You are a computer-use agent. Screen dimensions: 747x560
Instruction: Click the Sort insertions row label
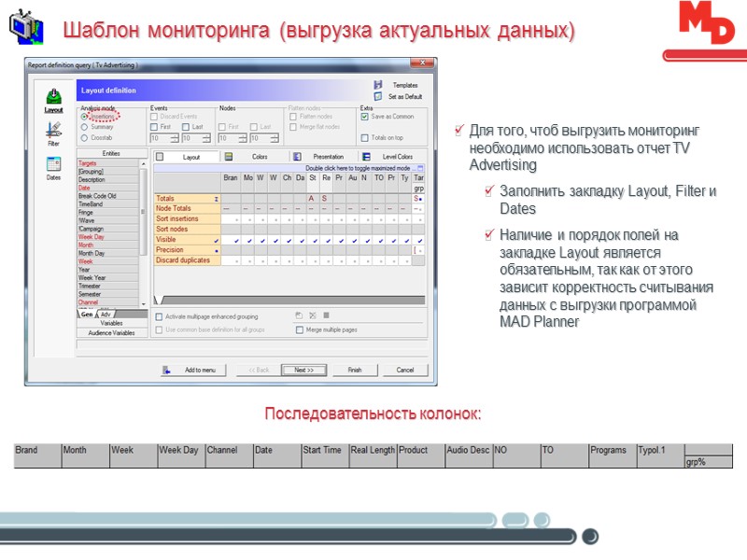tap(187, 219)
